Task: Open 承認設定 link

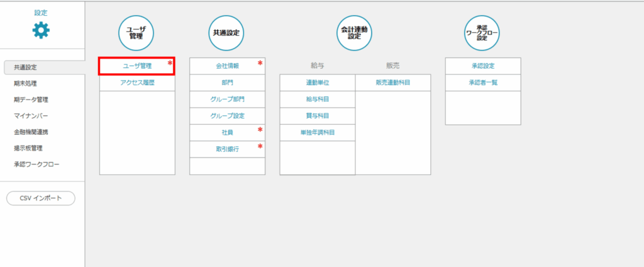Action: click(482, 66)
